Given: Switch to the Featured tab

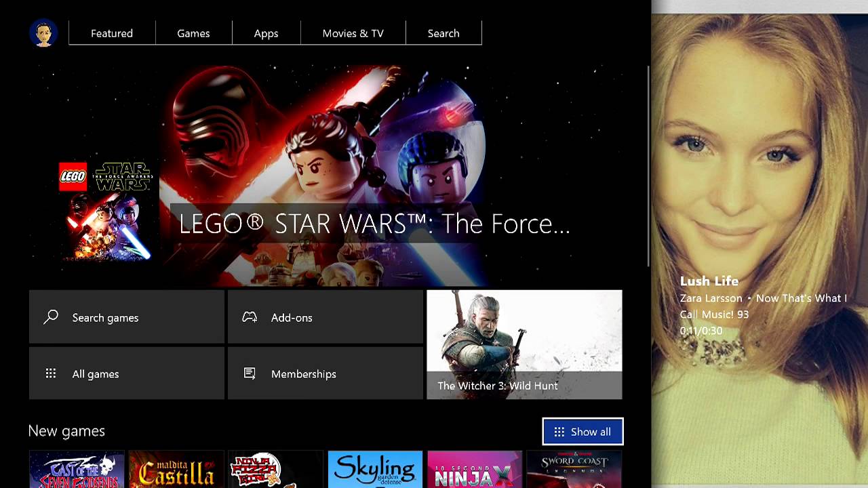Looking at the screenshot, I should pyautogui.click(x=112, y=33).
